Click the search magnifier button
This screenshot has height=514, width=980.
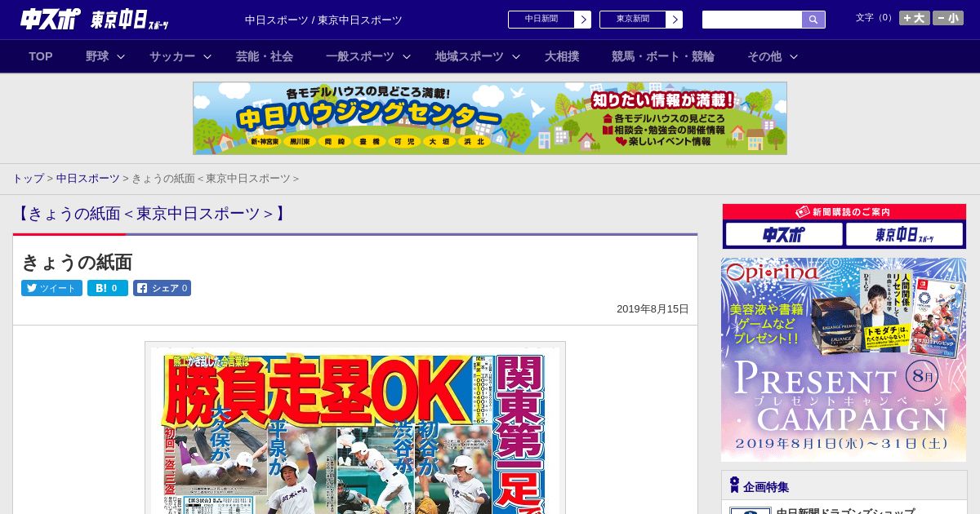[813, 20]
